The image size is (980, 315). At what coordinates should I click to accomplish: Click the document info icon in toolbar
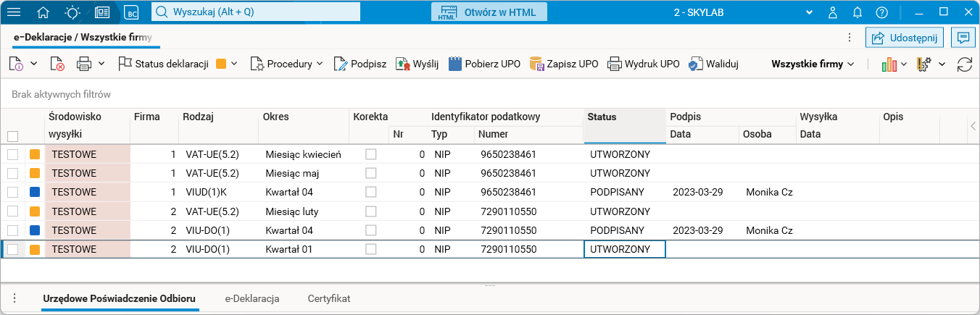pyautogui.click(x=16, y=64)
